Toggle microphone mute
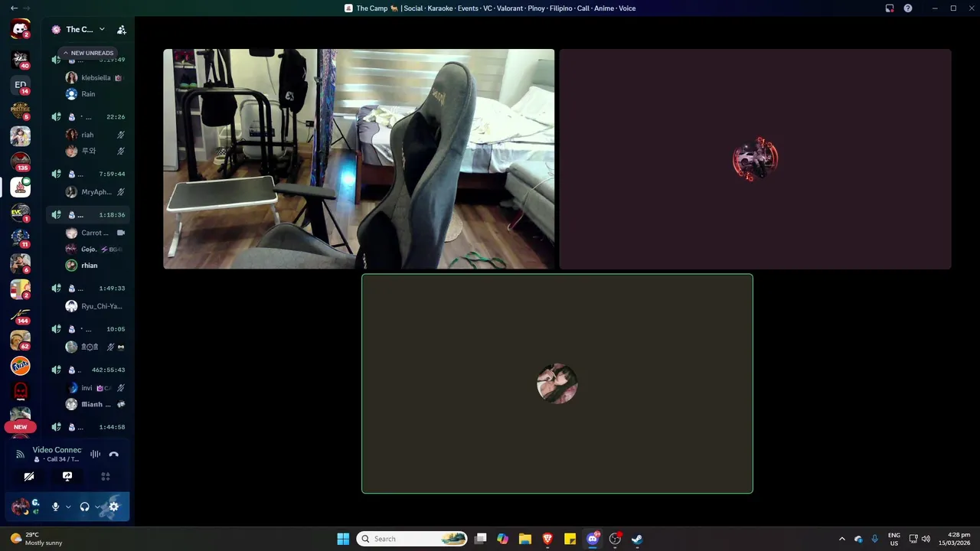 click(55, 507)
